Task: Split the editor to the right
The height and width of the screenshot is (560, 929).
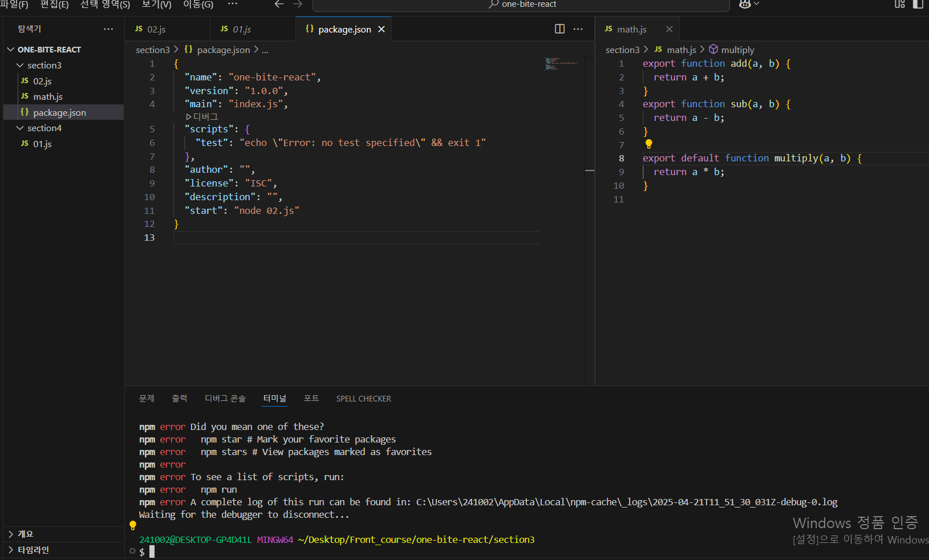Action: tap(560, 29)
